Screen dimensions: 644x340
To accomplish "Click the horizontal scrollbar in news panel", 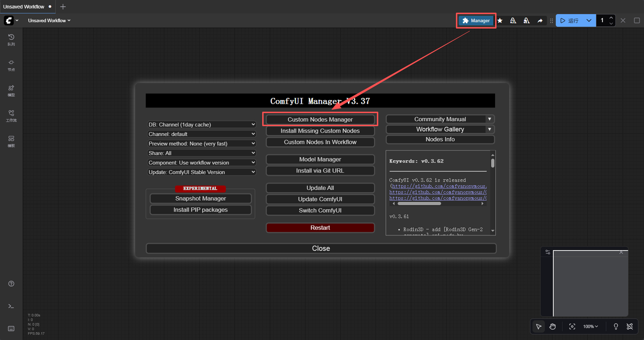I will (419, 204).
